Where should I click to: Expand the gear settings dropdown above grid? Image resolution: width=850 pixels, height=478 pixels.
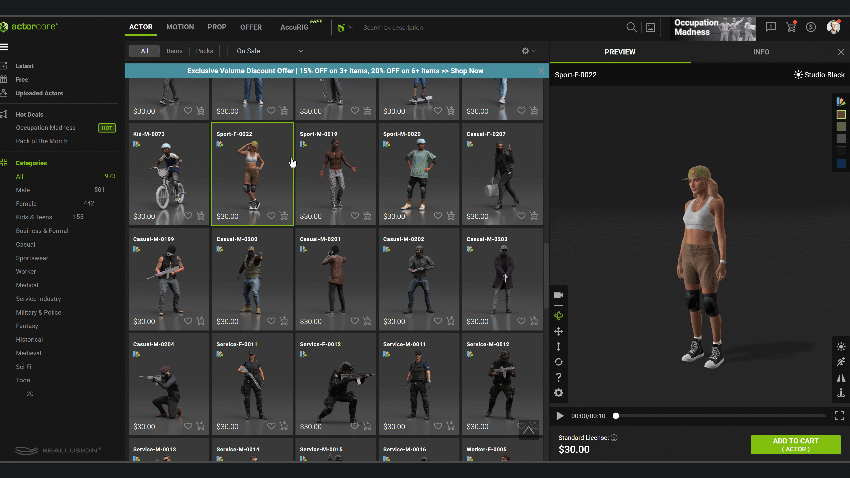pos(527,50)
